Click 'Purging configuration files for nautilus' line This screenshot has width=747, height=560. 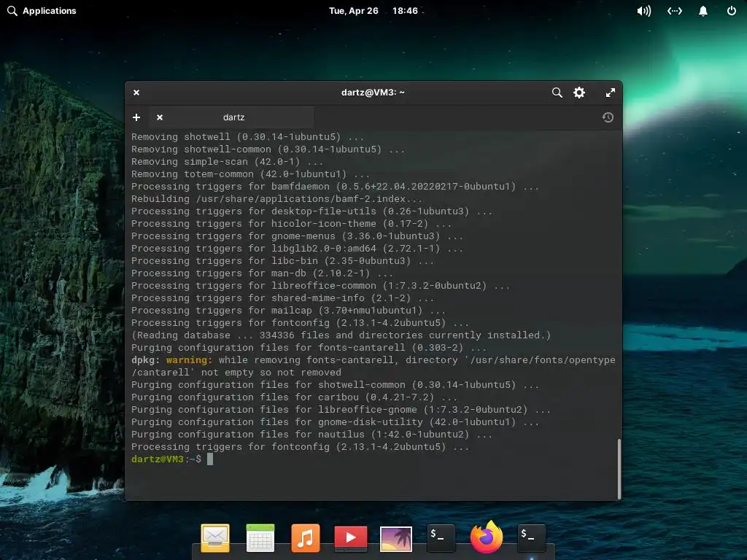[x=311, y=435]
